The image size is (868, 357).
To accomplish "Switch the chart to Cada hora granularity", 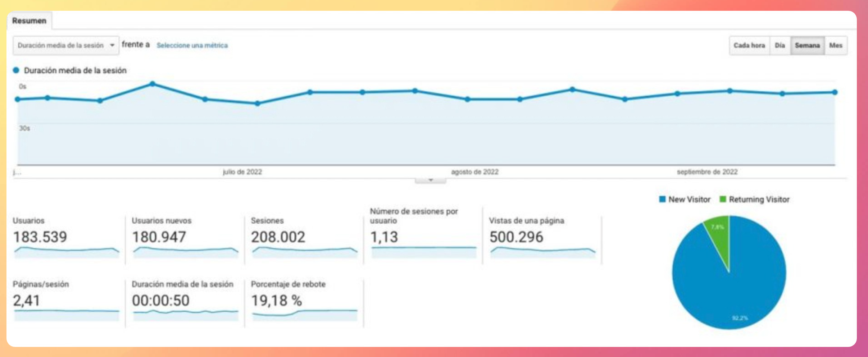I will [x=749, y=46].
